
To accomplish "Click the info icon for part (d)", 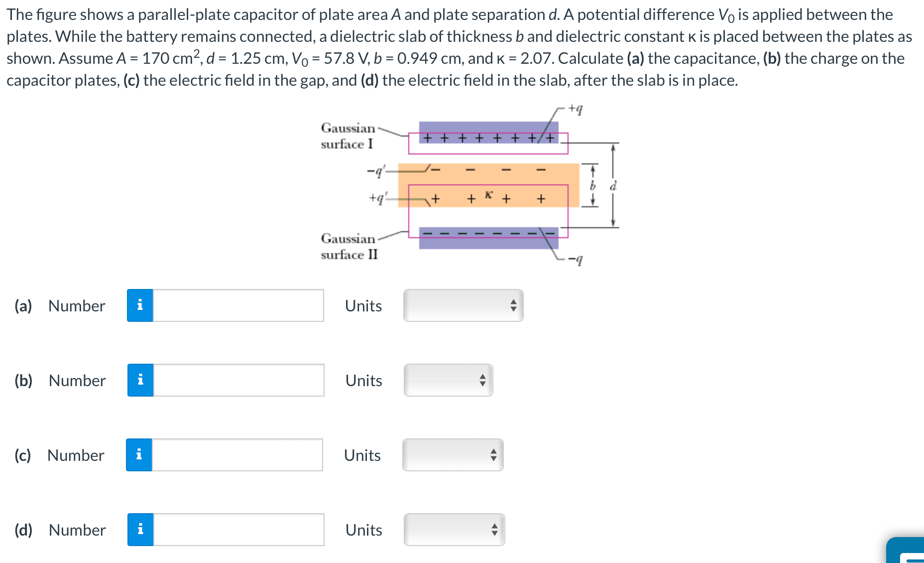I will tap(140, 530).
